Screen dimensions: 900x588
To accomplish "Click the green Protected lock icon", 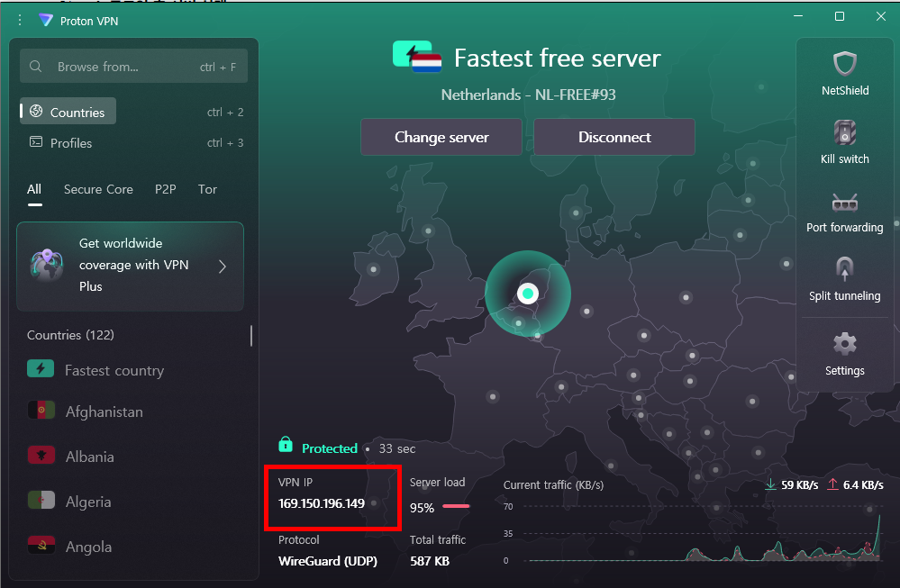I will click(x=286, y=445).
